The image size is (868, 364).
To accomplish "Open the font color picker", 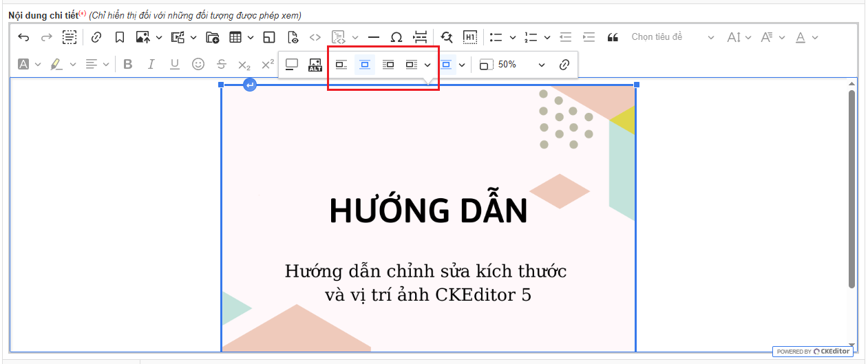I will (x=801, y=37).
